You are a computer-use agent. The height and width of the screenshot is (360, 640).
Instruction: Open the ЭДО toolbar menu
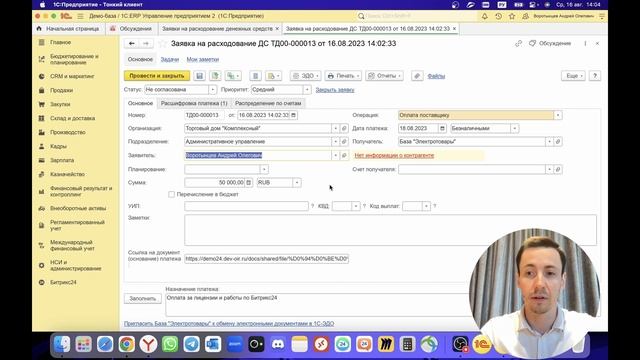click(305, 76)
